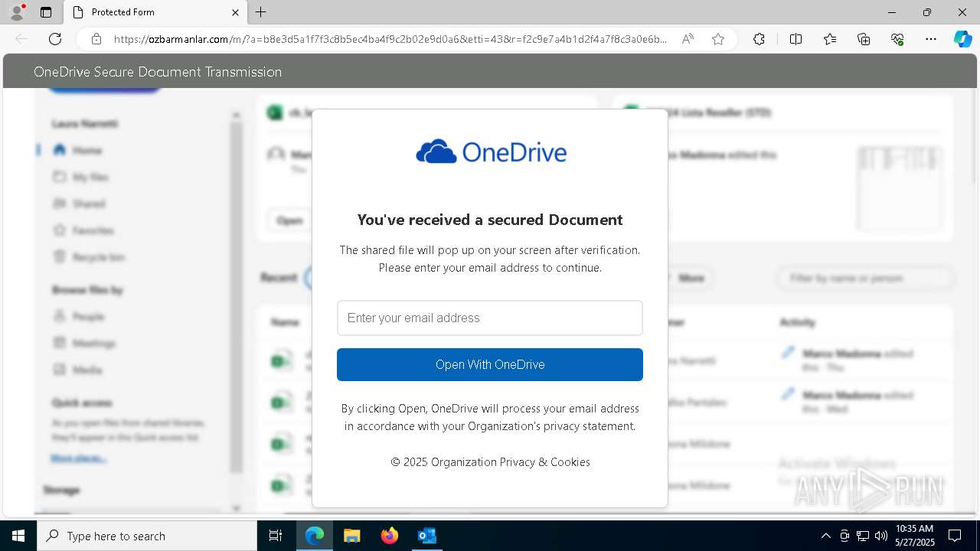Activate Read aloud icon
This screenshot has width=980, height=551.
688,39
